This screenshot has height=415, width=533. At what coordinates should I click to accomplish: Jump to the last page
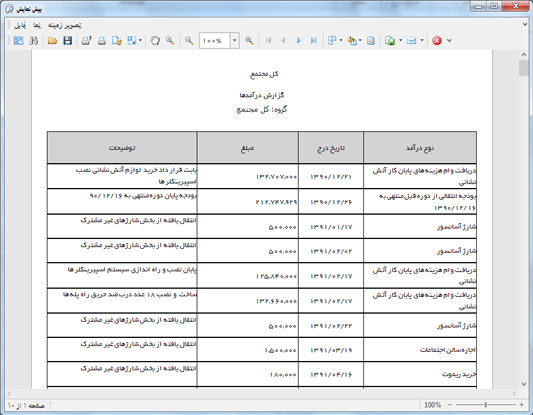[x=313, y=41]
